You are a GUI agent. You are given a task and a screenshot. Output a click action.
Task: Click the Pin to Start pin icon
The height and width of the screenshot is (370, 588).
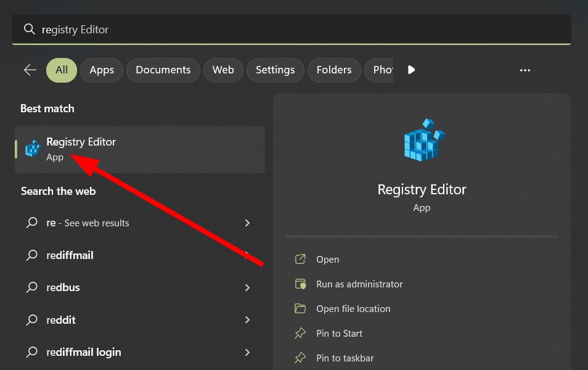[x=300, y=333]
